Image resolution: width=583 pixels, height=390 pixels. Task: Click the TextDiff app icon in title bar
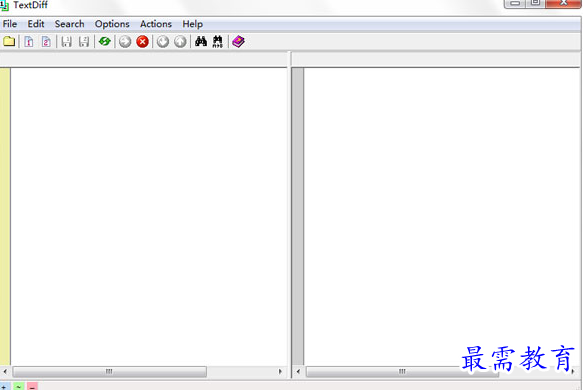(4, 5)
